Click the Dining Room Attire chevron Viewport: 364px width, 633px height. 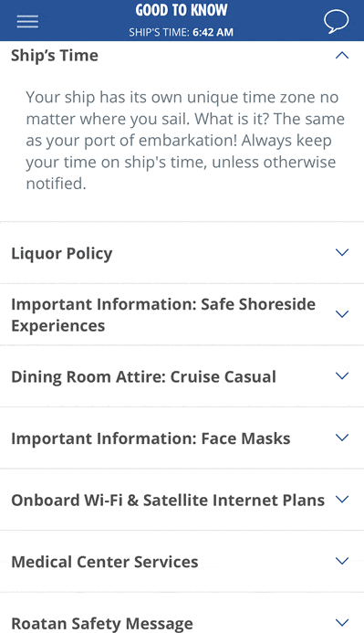click(342, 375)
